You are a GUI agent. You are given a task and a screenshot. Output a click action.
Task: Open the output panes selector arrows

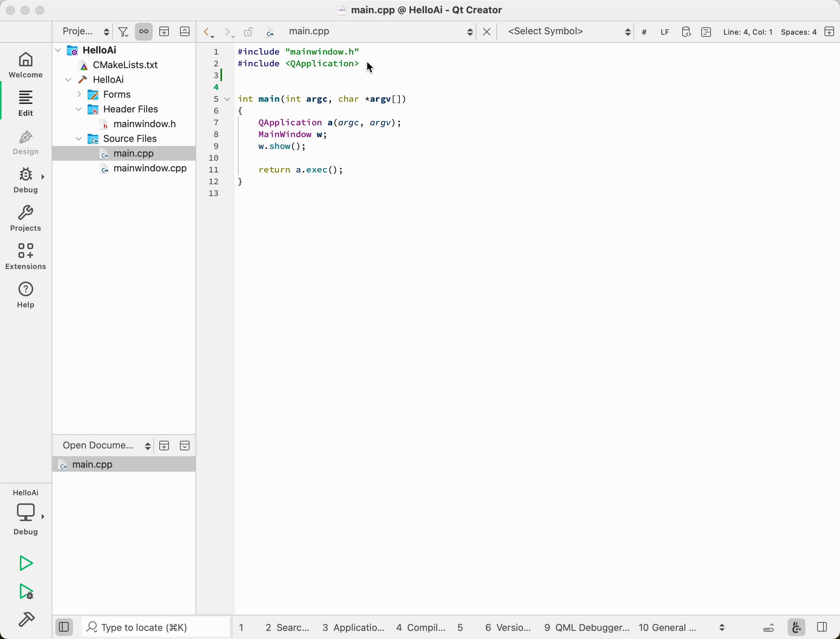(x=722, y=628)
